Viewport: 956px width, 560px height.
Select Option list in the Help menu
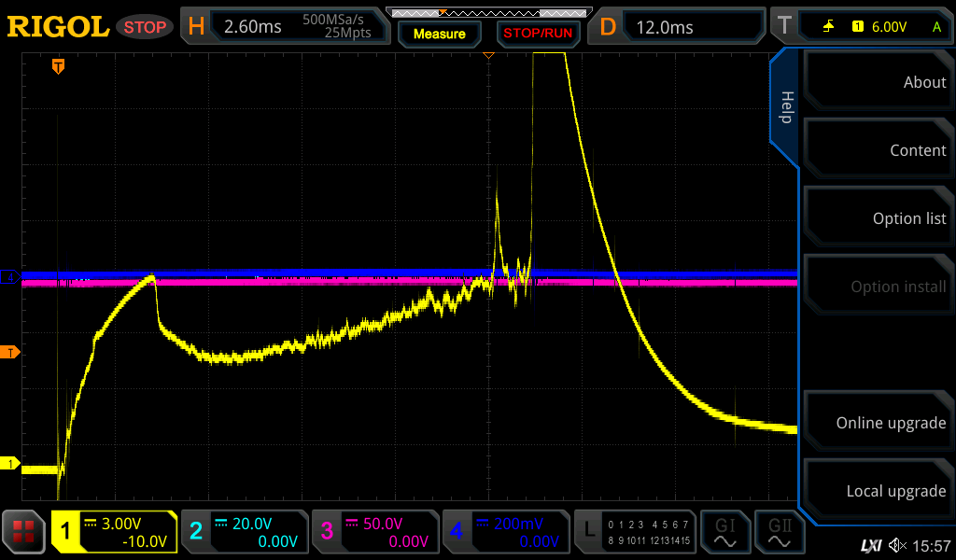pyautogui.click(x=878, y=218)
